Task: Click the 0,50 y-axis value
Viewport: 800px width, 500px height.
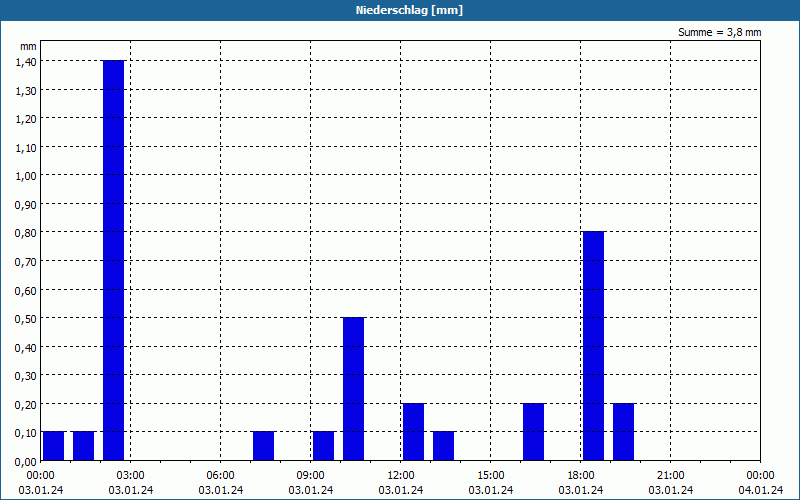Action: [x=26, y=318]
